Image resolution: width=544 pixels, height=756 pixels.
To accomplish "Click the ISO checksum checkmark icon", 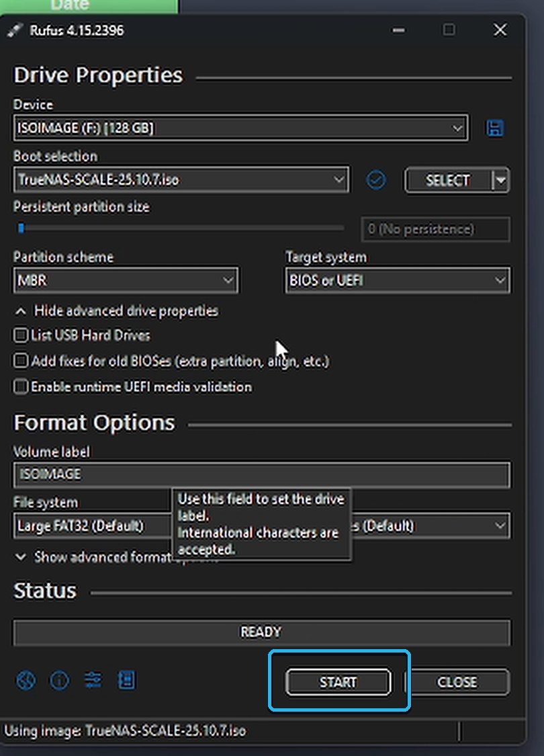I will coord(376,180).
